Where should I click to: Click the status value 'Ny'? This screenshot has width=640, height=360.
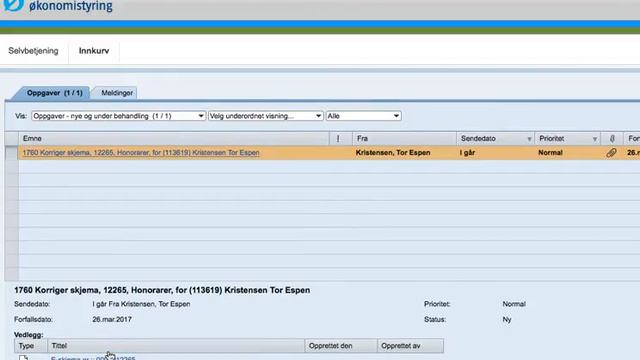coord(507,320)
